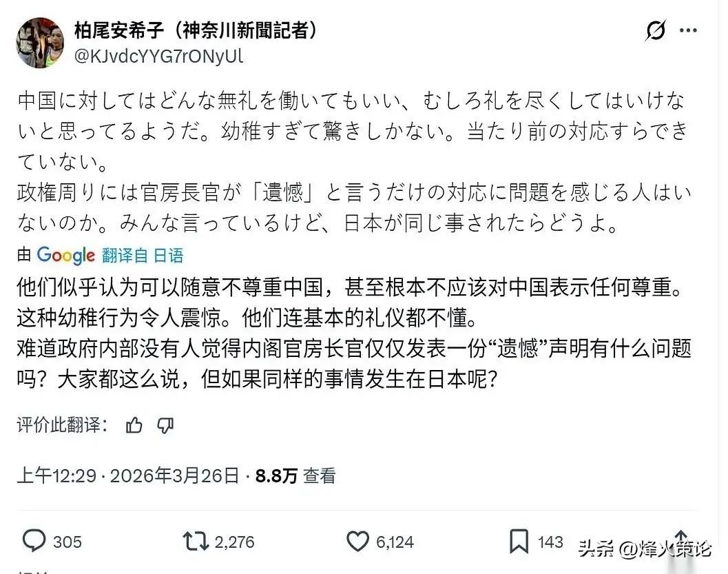Click the speech-bubble icon showing 305 replies

[52, 543]
